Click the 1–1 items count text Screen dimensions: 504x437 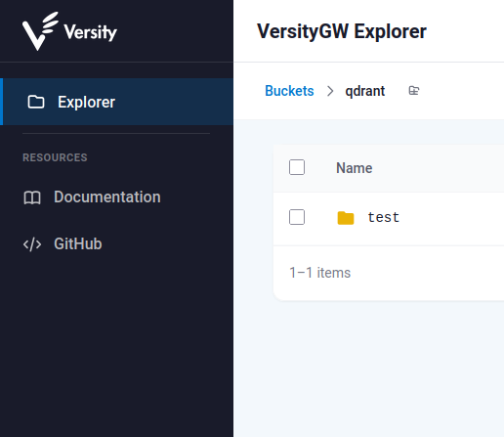pos(319,273)
